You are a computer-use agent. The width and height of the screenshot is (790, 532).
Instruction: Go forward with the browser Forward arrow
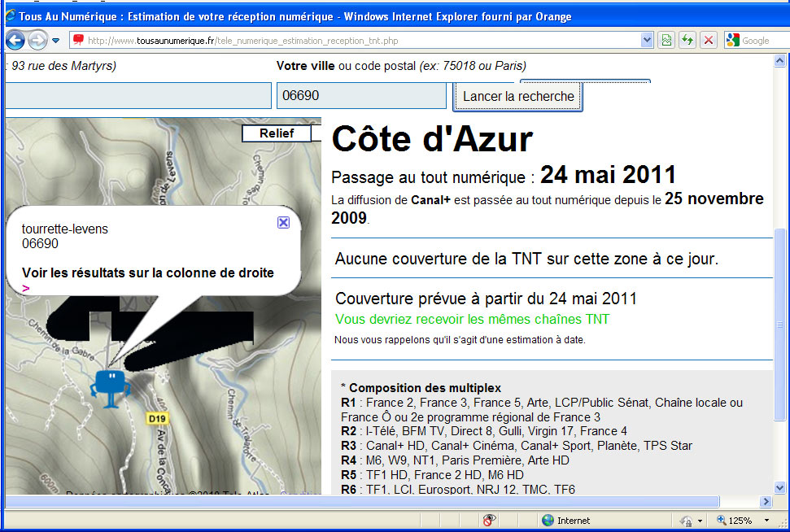(37, 41)
